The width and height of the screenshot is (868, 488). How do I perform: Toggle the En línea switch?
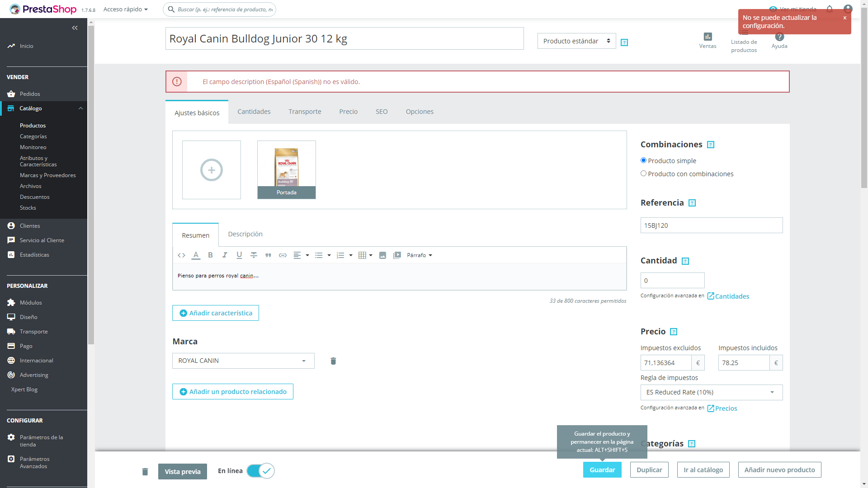pyautogui.click(x=261, y=471)
